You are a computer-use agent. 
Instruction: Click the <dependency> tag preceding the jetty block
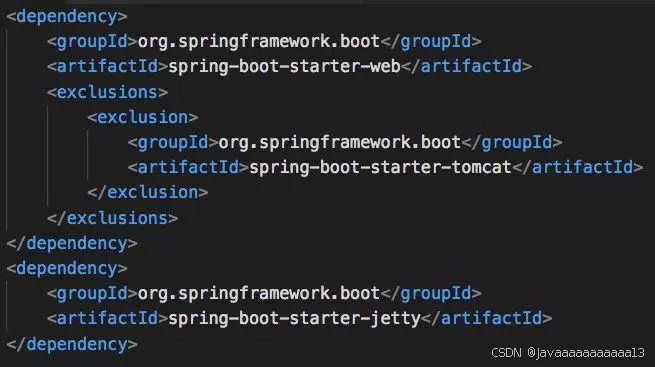click(67, 269)
